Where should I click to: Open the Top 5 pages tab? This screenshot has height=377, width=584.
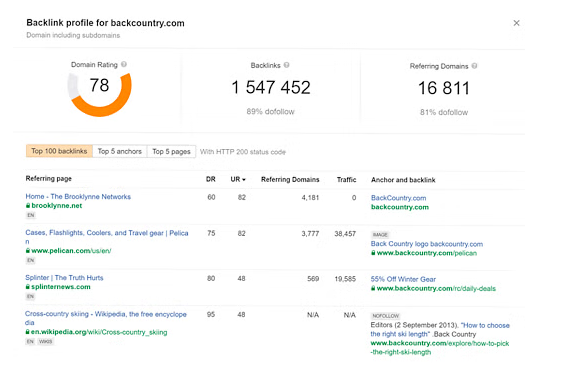[171, 151]
